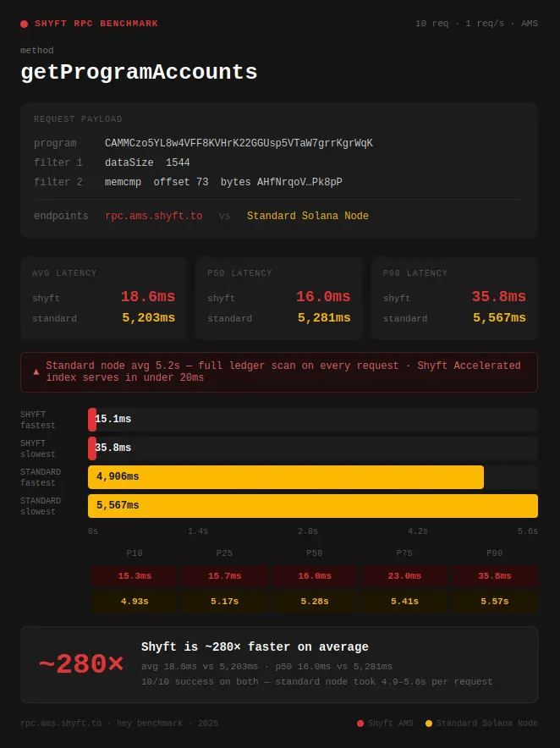Click 'Shyft is ~280× faster on average' headline
Image resolution: width=560 pixels, height=748 pixels.
pos(255,646)
